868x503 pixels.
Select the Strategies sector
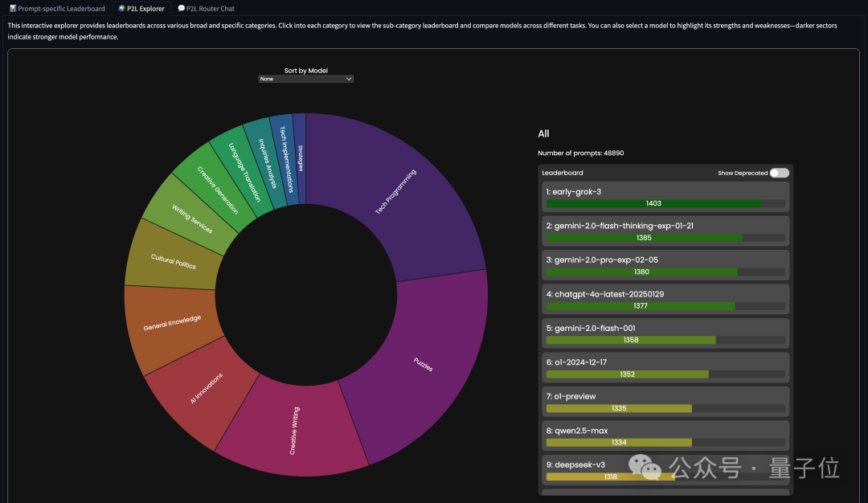[x=300, y=159]
